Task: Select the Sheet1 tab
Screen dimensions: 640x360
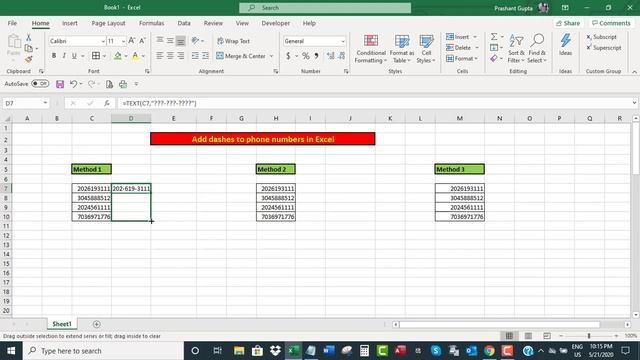Action: click(x=62, y=324)
